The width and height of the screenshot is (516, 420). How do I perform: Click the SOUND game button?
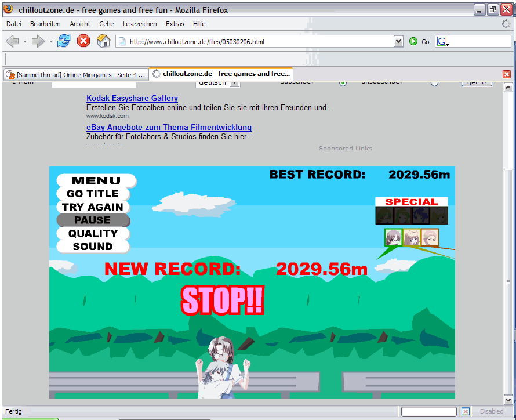click(93, 247)
